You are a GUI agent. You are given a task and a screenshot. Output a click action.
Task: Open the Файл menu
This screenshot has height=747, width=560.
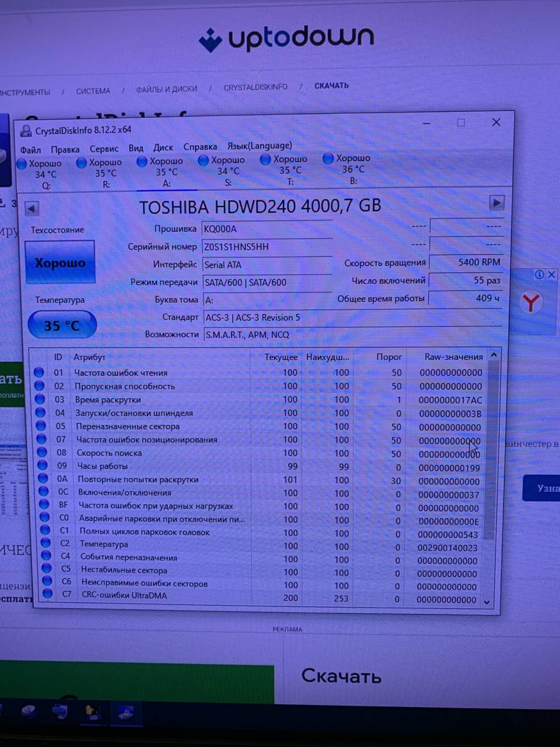[30, 150]
